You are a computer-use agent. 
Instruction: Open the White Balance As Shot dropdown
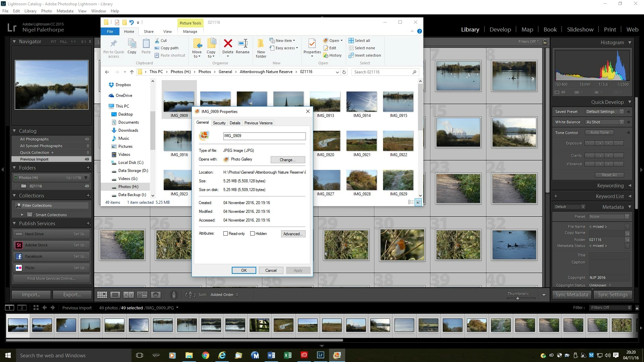(x=604, y=122)
